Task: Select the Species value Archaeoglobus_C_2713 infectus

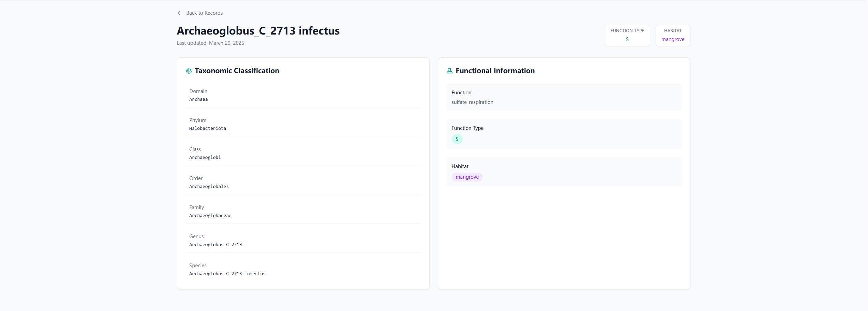Action: pyautogui.click(x=227, y=274)
